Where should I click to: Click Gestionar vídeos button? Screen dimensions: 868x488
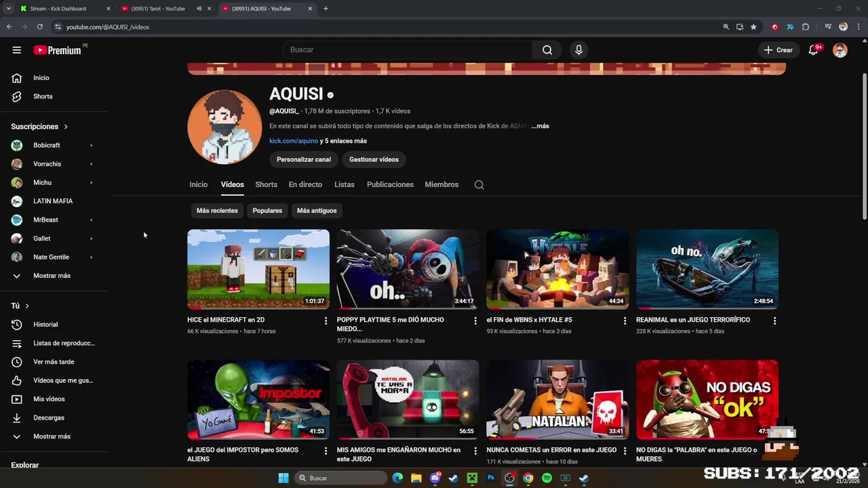pos(374,159)
